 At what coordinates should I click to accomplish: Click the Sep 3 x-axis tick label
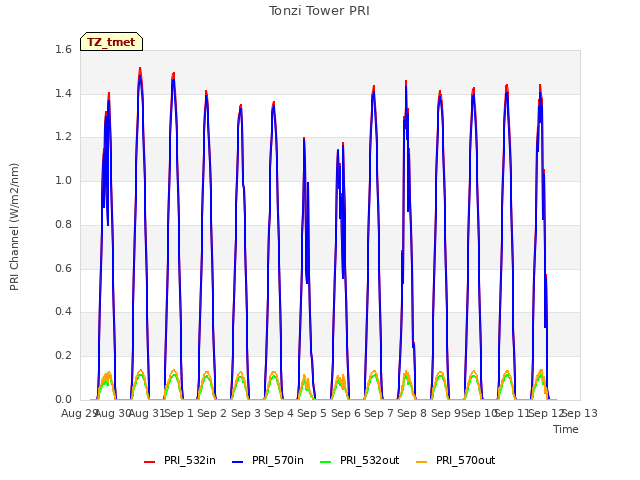click(246, 413)
